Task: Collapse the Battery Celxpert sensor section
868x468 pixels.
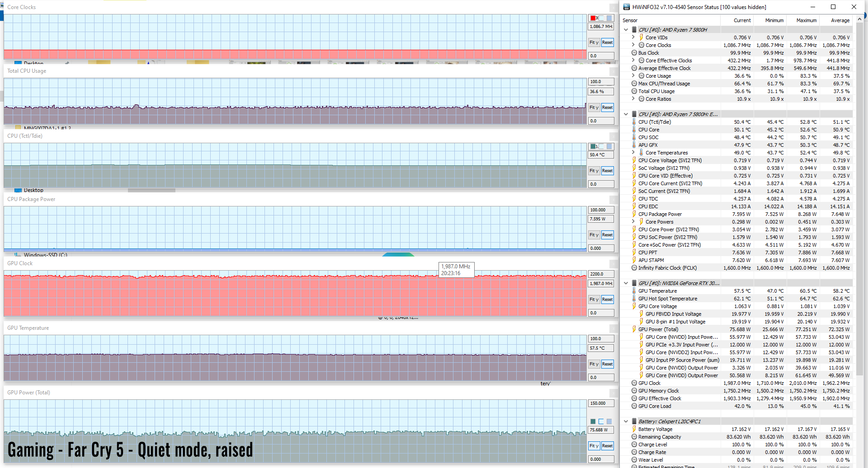Action: [x=626, y=421]
